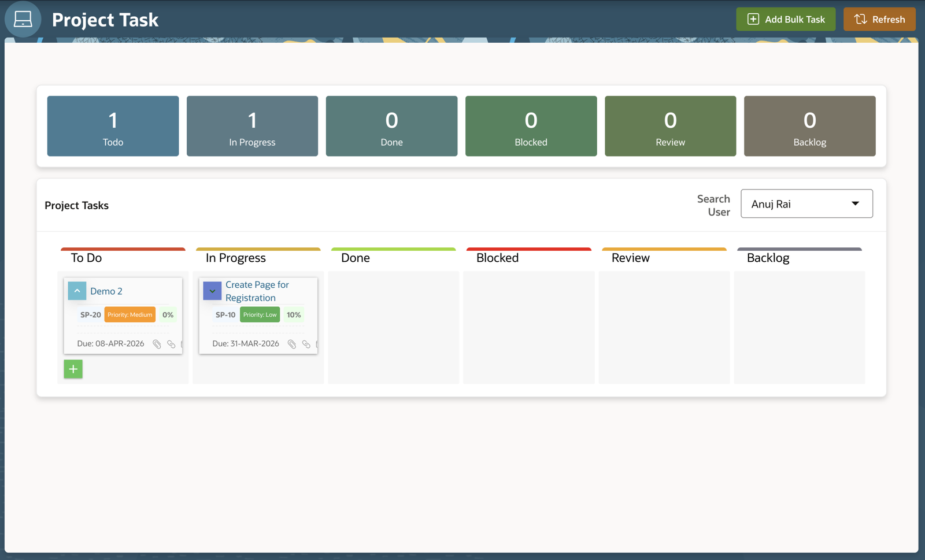Select the In Progress summary card

(252, 126)
